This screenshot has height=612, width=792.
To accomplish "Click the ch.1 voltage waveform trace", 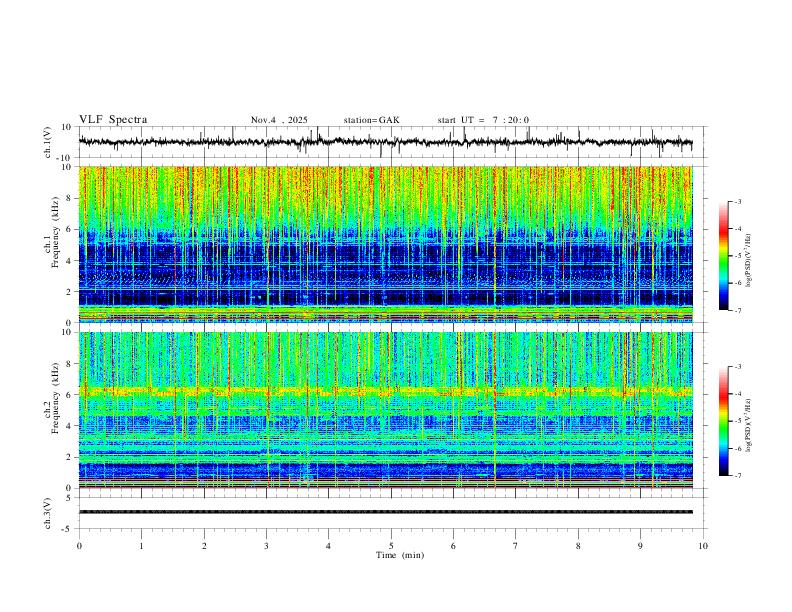I will pos(385,142).
